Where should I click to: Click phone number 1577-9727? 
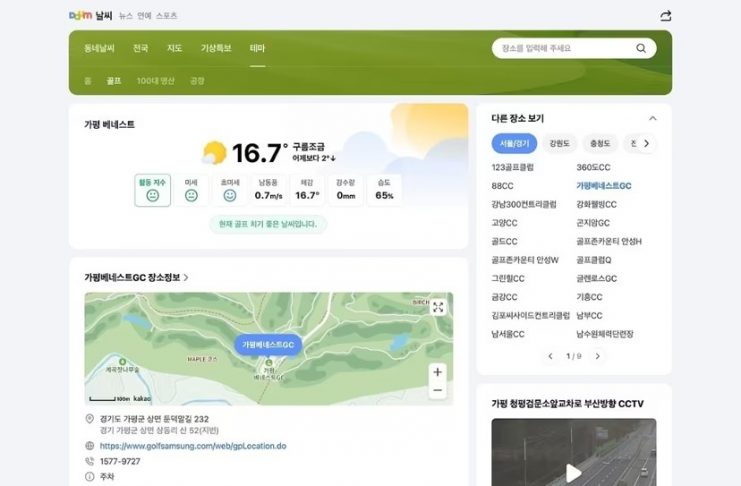point(120,461)
